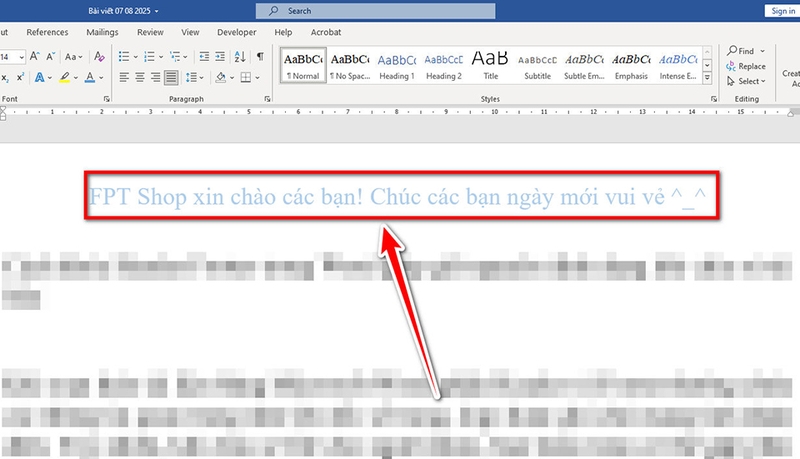The image size is (800, 459).
Task: Start a bulleted list
Action: [x=124, y=56]
